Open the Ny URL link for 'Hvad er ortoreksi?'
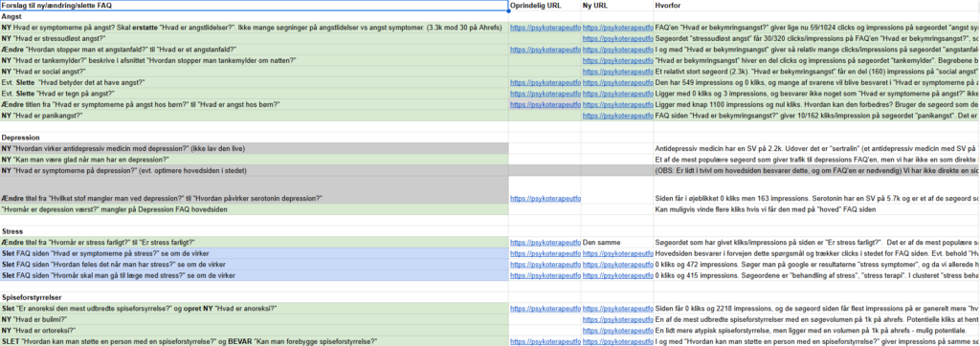 tap(617, 331)
